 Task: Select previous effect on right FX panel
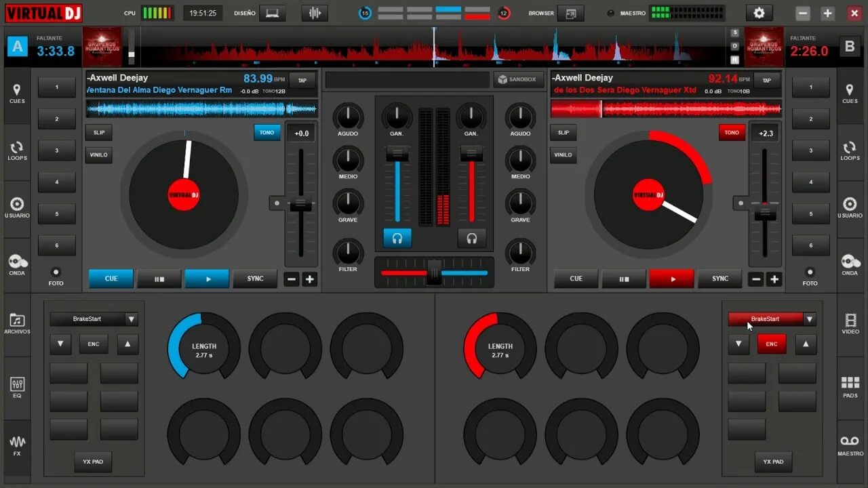click(738, 344)
